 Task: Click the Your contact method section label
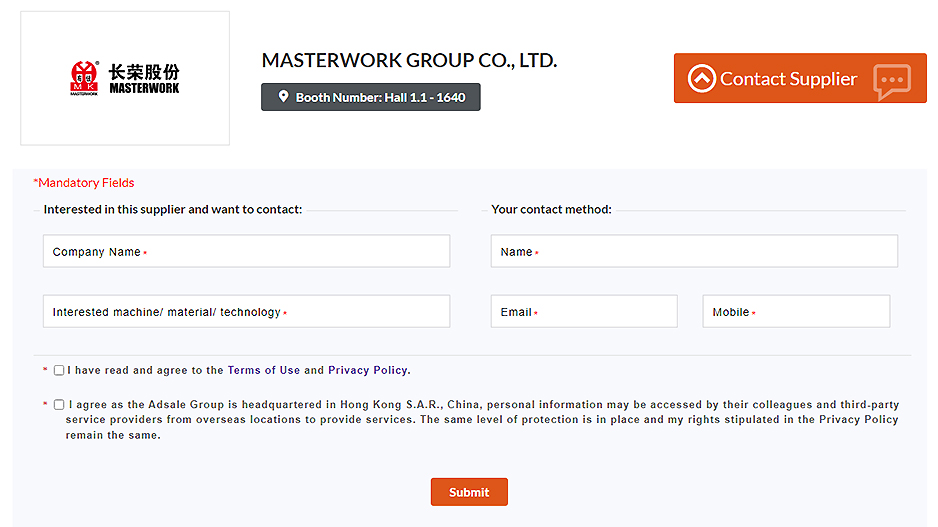551,210
